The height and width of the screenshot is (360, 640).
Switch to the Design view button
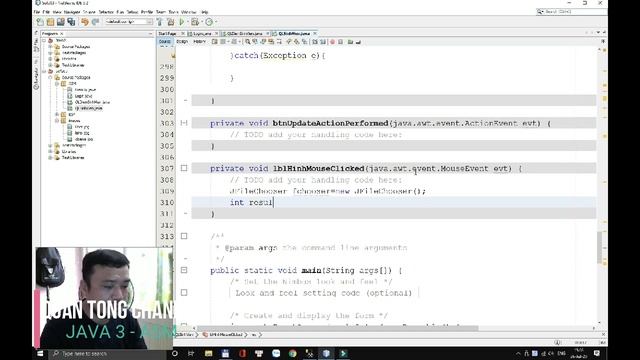coord(182,42)
